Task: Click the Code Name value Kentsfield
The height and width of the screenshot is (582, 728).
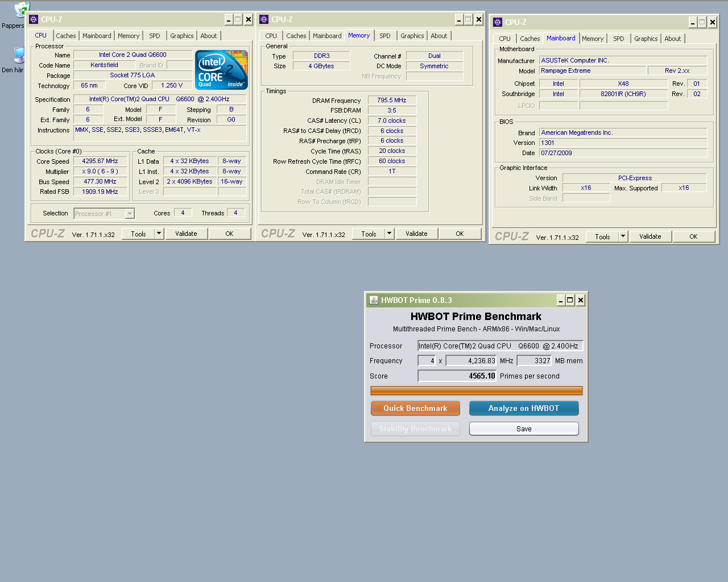Action: click(104, 65)
